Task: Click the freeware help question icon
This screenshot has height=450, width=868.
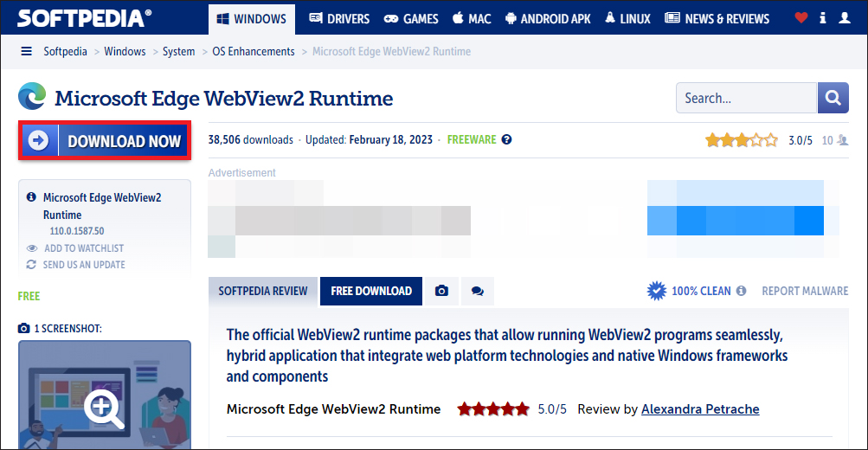Action: (x=506, y=139)
